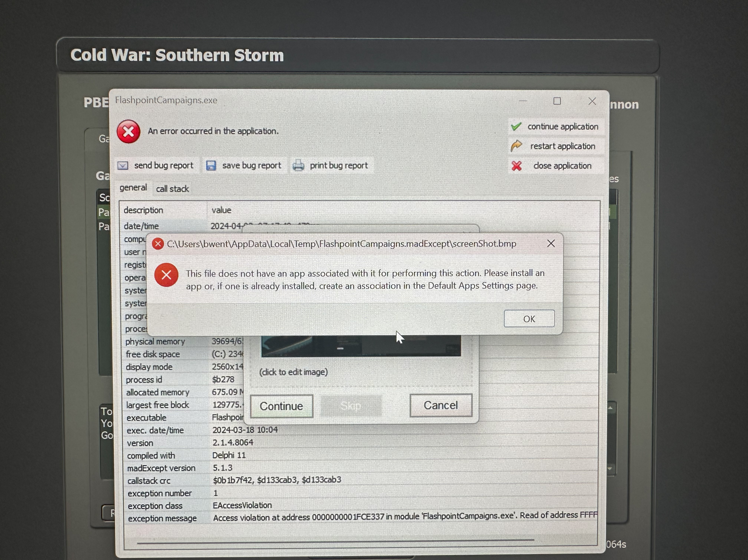Select the 'print bug report' label

(x=339, y=165)
